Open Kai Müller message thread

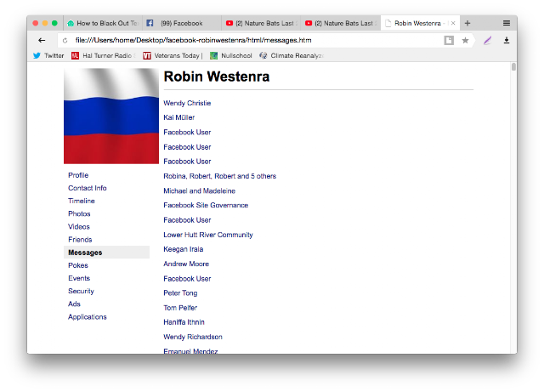pos(179,117)
